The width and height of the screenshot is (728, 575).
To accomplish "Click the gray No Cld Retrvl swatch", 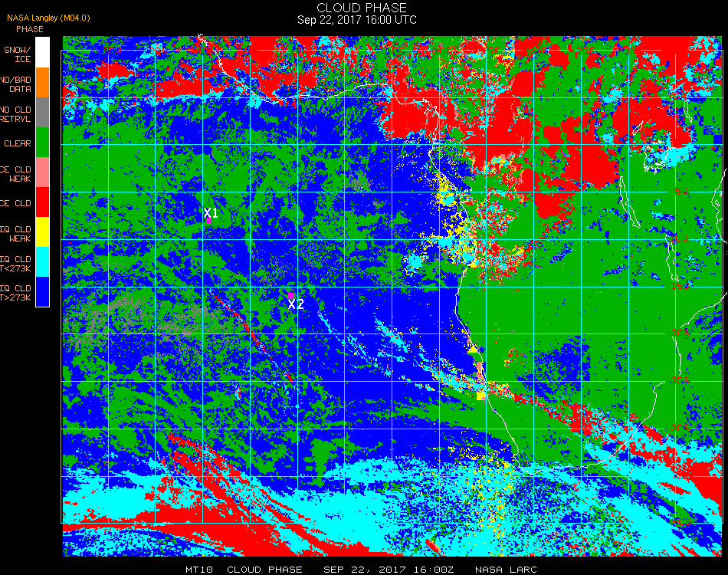I will tap(42, 112).
